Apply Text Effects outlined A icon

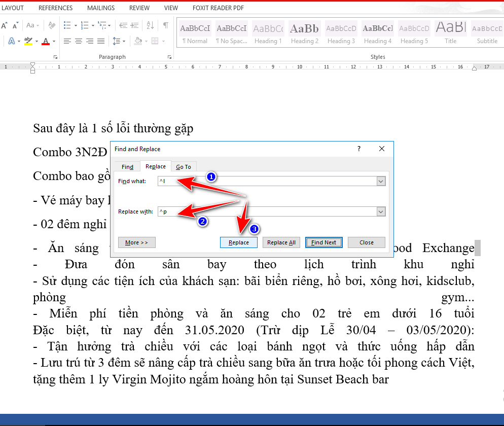[x=11, y=41]
